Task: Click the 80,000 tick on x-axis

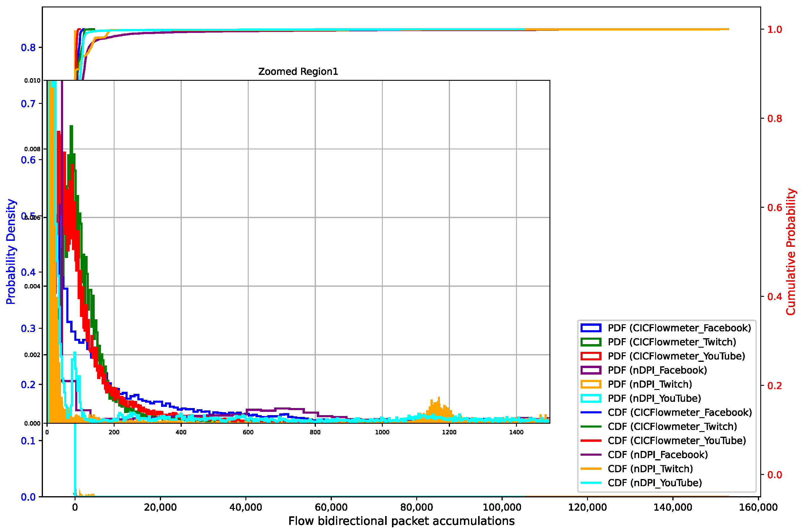Action: [417, 507]
